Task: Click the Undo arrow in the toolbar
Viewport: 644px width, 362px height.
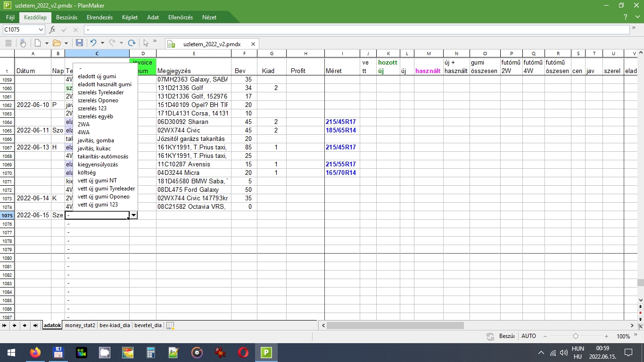Action: [x=93, y=43]
